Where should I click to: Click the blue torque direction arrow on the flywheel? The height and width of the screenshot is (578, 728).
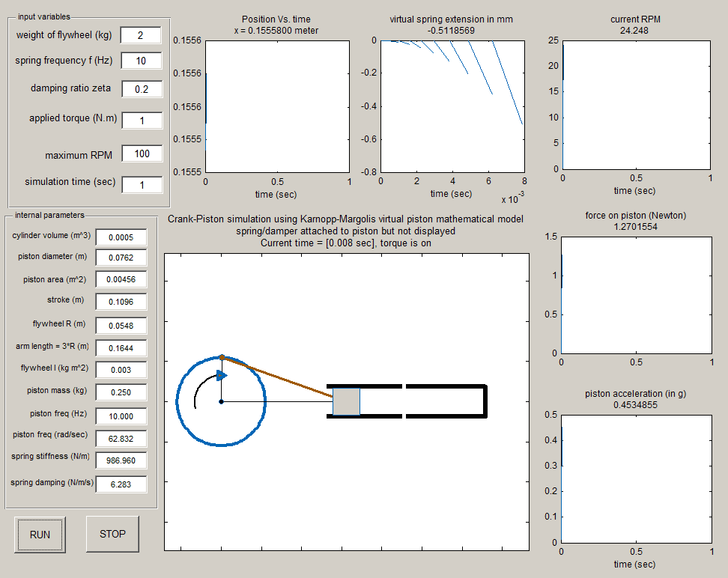pos(221,375)
